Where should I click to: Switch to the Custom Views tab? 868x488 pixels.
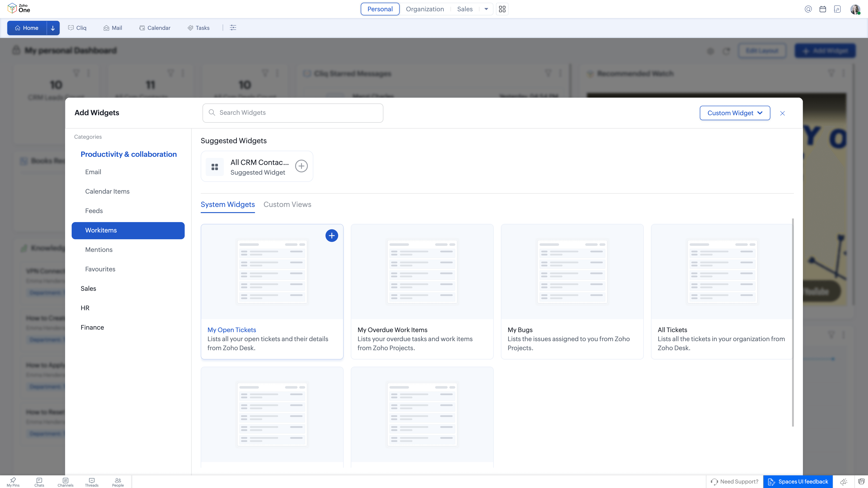[287, 204]
